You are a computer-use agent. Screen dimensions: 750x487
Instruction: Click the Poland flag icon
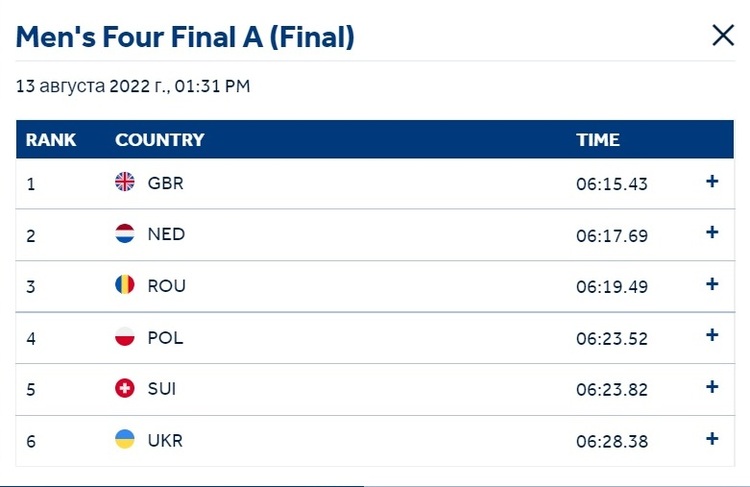pyautogui.click(x=125, y=336)
